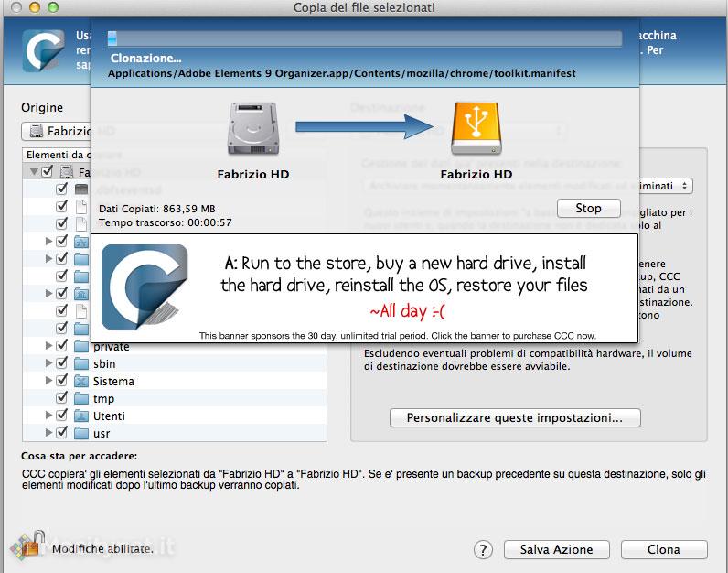Viewport: 728px width, 573px height.
Task: Open the destination handling popup ending in 'iminati'
Action: pos(666,187)
